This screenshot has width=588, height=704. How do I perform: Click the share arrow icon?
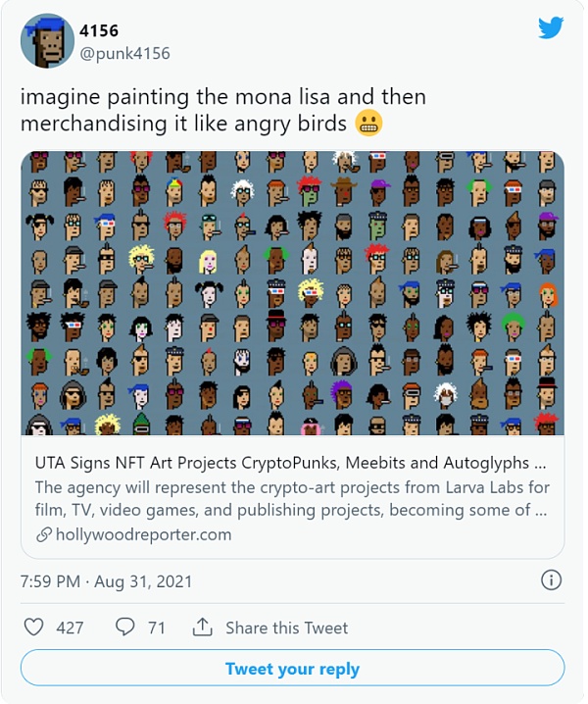pos(203,627)
